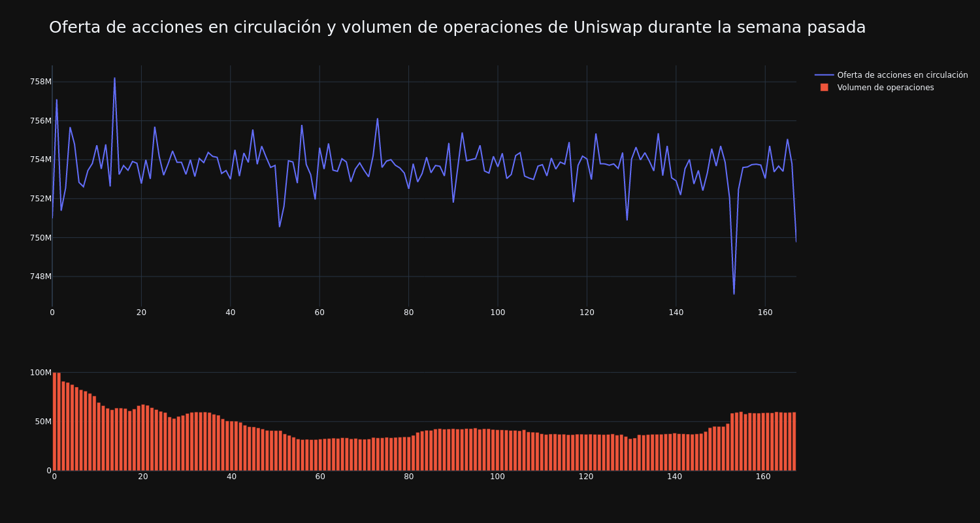Click x-axis label 120 on line chart
The image size is (980, 523).
point(587,312)
